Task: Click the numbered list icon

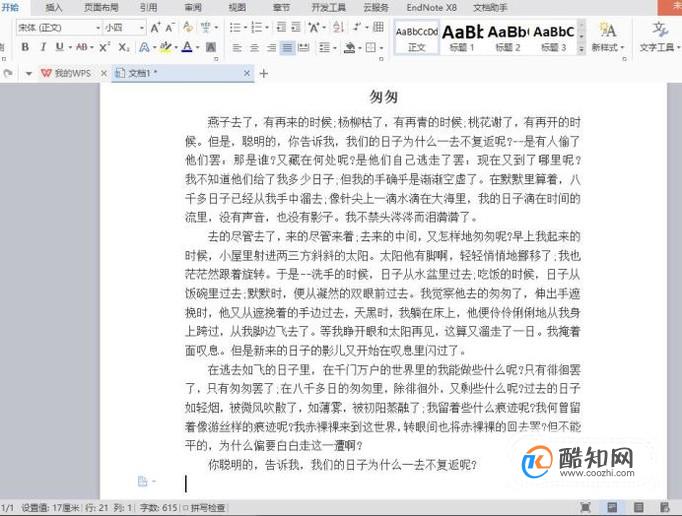Action: 257,27
